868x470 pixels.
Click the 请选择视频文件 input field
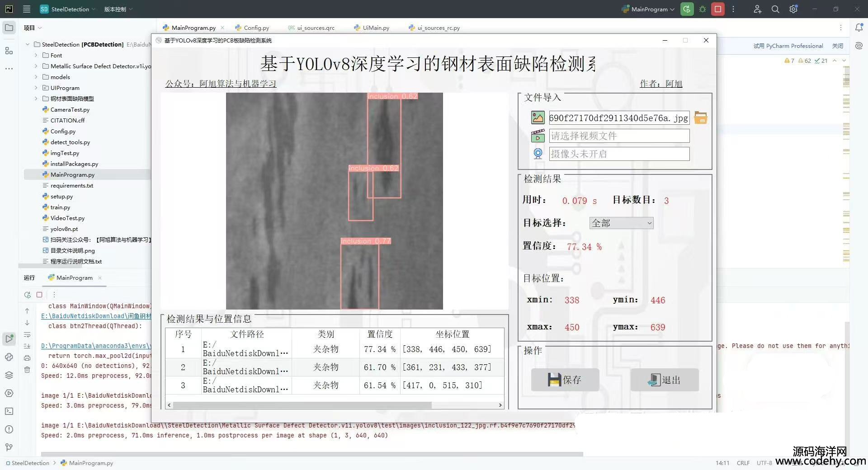click(x=619, y=136)
